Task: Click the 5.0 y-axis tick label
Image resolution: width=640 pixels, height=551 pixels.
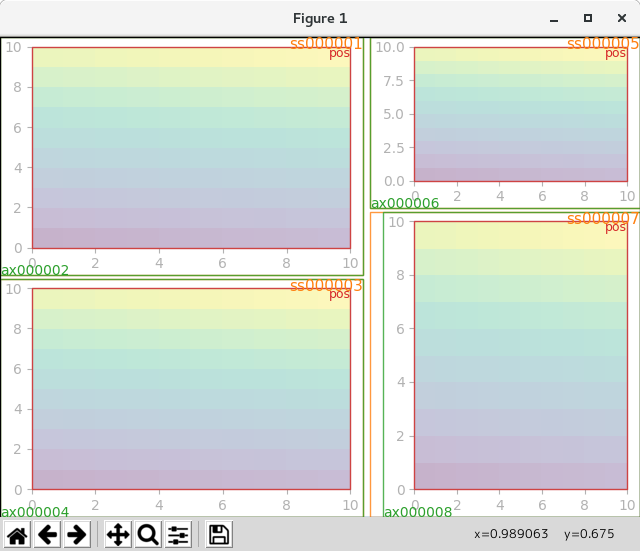Action: [x=393, y=114]
